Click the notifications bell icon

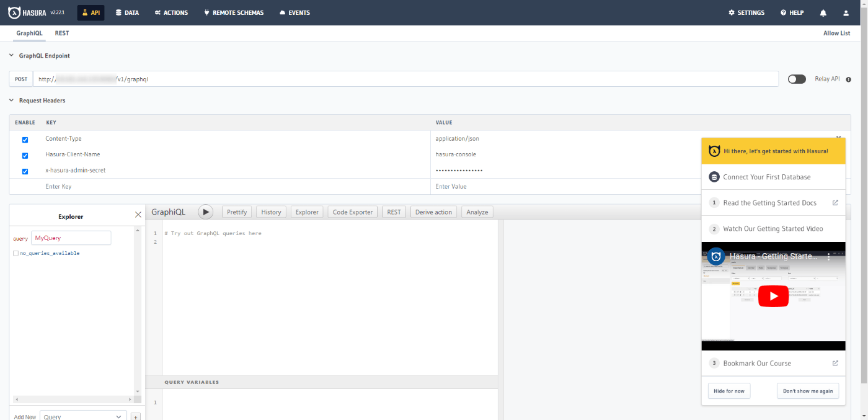coord(823,13)
